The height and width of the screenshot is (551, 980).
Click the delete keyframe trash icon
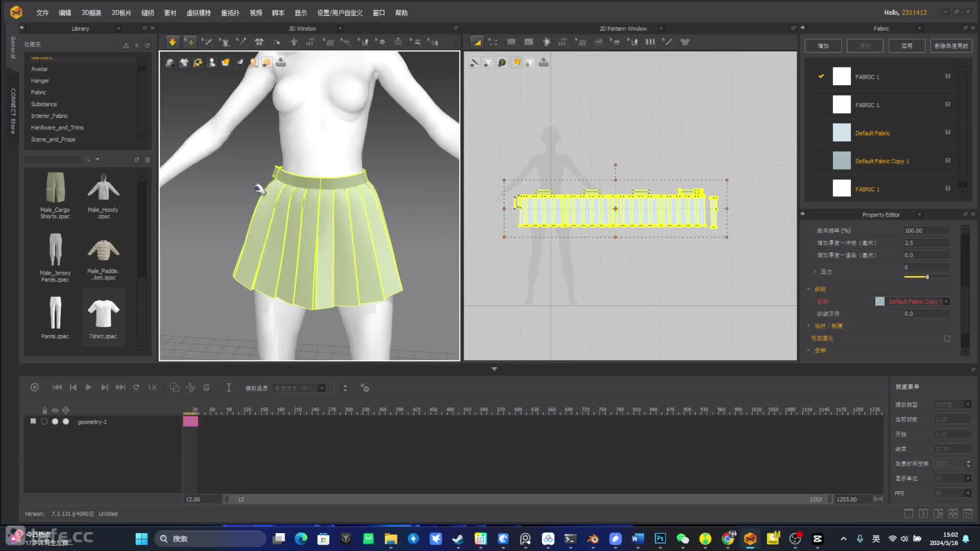click(206, 388)
